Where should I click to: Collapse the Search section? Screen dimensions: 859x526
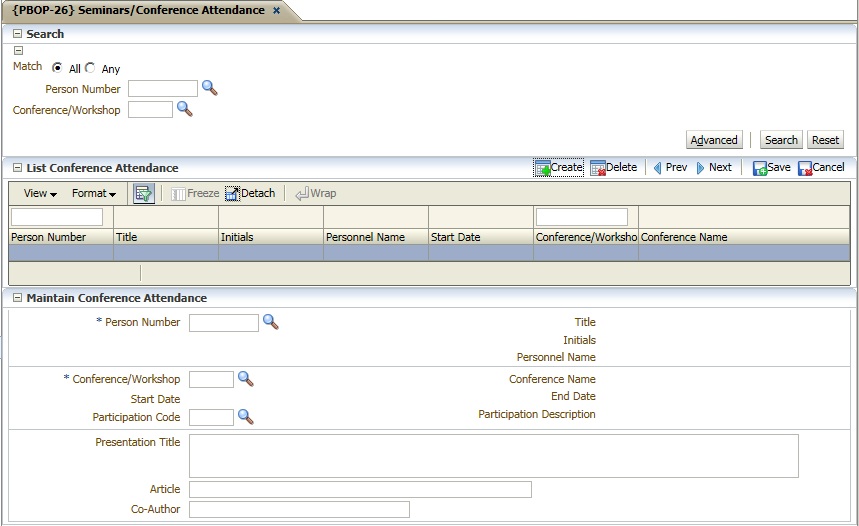[x=17, y=34]
